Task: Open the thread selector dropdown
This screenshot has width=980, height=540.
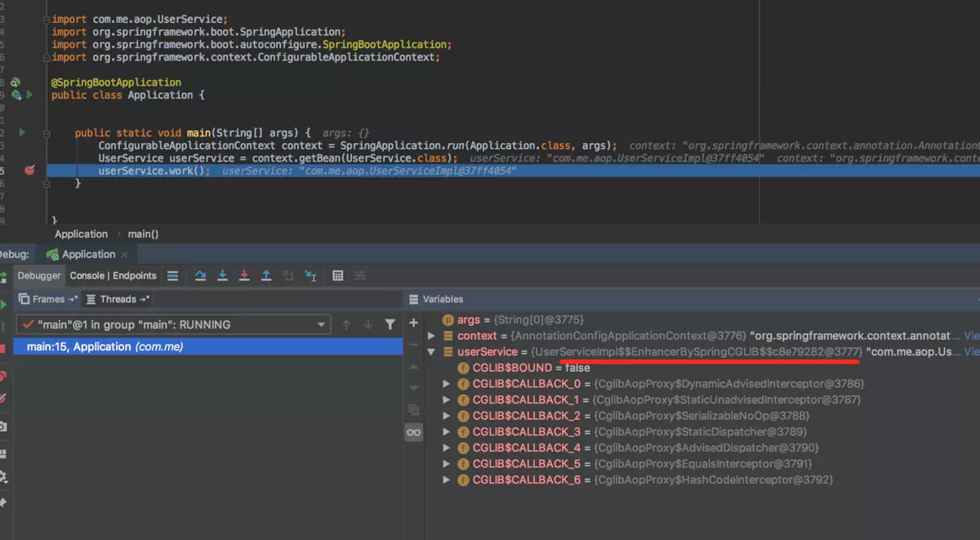Action: pyautogui.click(x=321, y=324)
